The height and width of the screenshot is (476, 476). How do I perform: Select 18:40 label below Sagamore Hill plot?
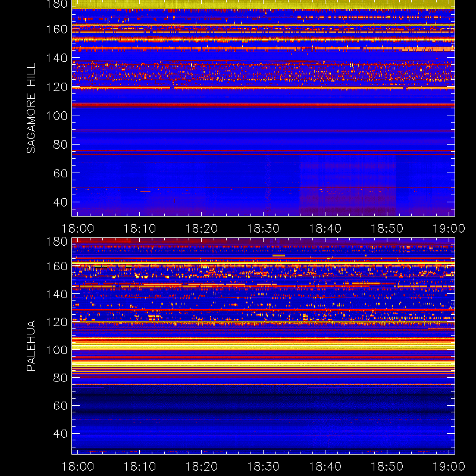(325, 228)
